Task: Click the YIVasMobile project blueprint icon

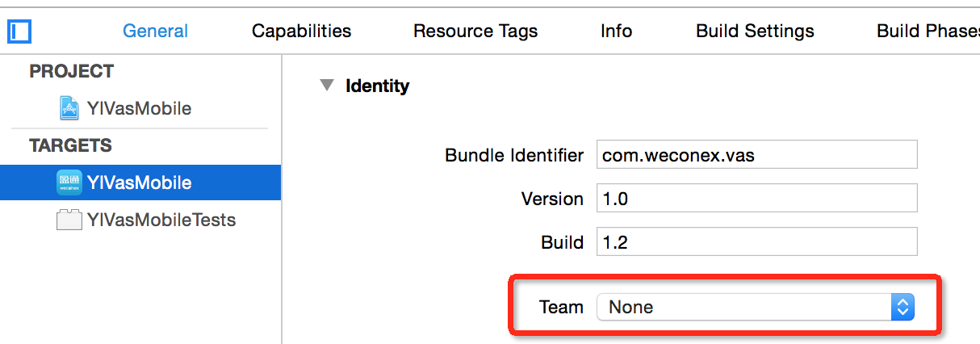Action: 69,108
